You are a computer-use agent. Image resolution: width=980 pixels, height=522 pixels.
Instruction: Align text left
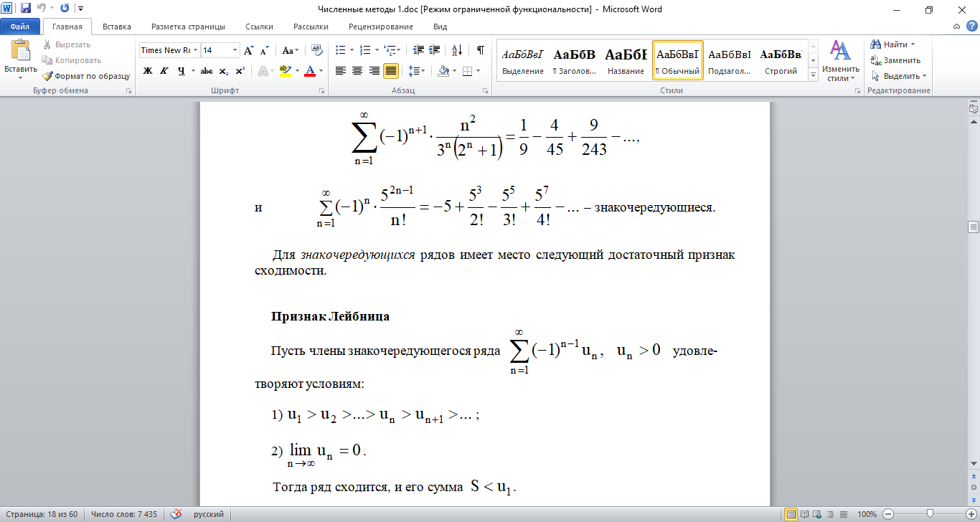tap(341, 71)
